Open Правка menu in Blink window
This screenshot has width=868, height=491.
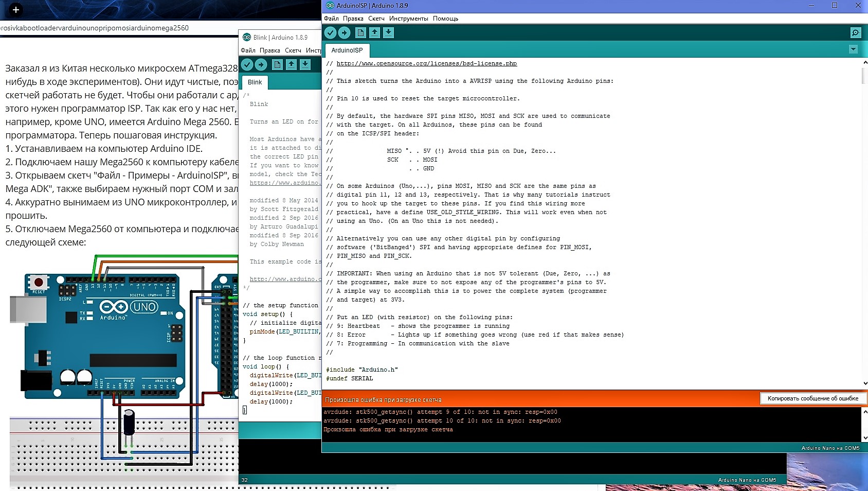[x=270, y=50]
